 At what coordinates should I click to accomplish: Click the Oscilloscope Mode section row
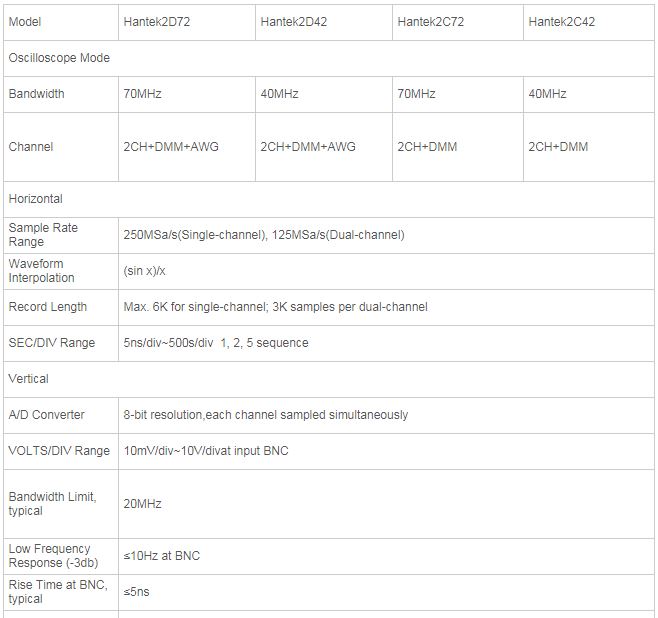59,58
